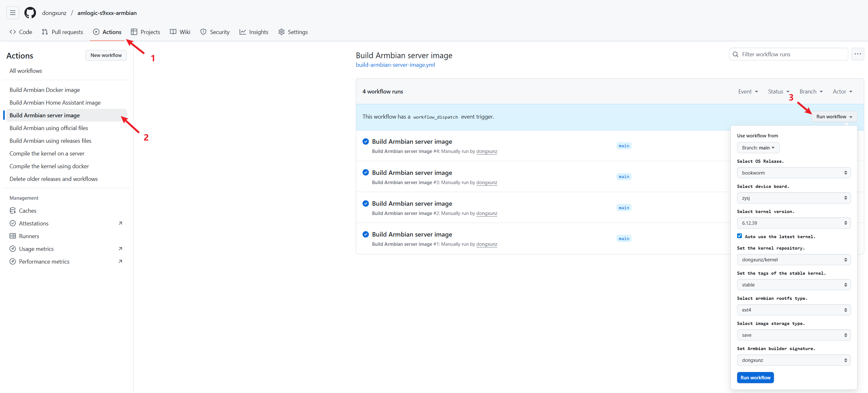Open Usage metrics external link arrow
This screenshot has width=868, height=393.
120,249
